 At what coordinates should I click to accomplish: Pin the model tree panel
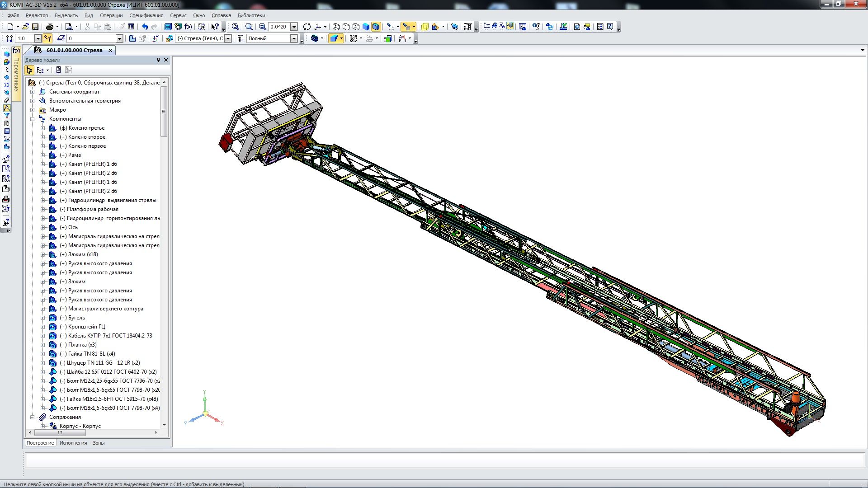tap(158, 60)
